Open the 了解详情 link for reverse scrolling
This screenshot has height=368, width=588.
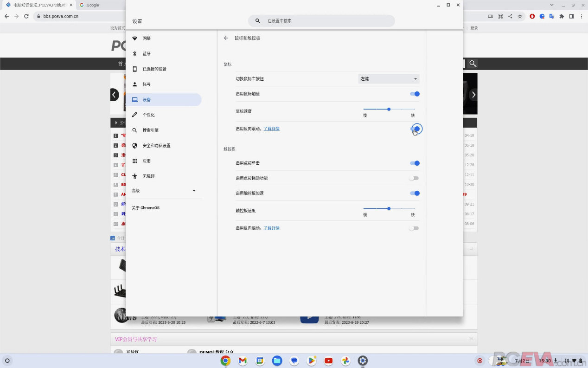pyautogui.click(x=272, y=129)
